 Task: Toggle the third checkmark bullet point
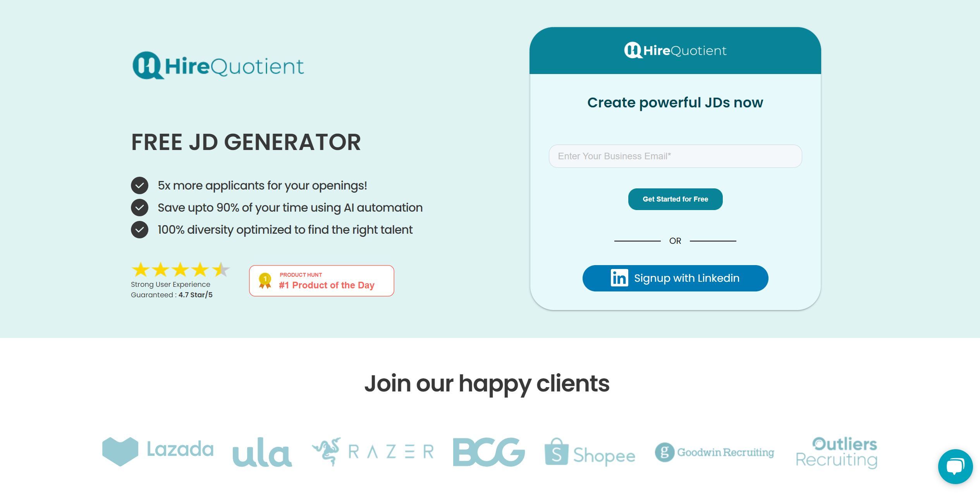139,229
